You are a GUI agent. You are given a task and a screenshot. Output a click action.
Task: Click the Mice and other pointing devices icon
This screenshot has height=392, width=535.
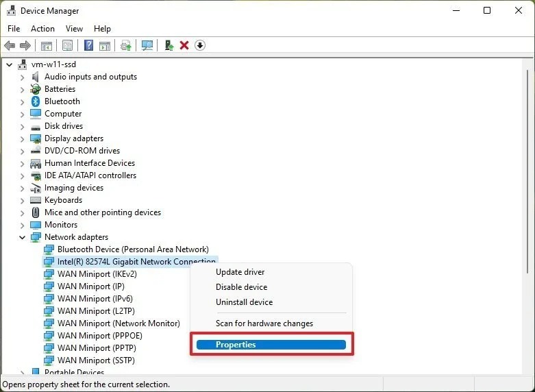tap(36, 212)
